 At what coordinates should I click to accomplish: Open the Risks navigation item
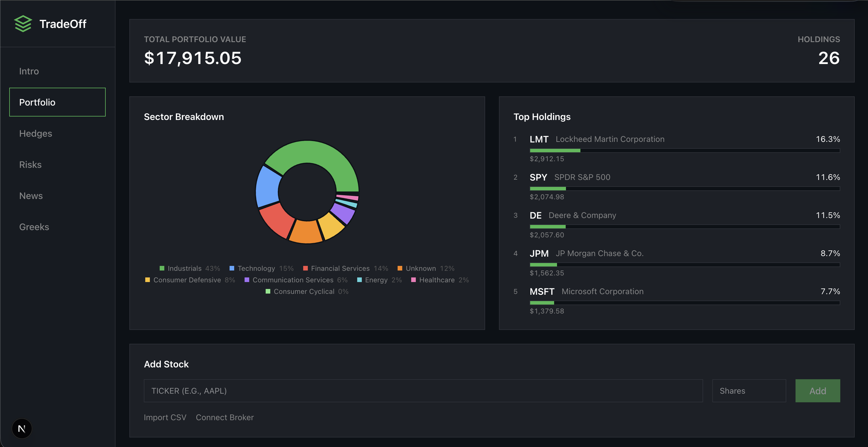pyautogui.click(x=30, y=165)
